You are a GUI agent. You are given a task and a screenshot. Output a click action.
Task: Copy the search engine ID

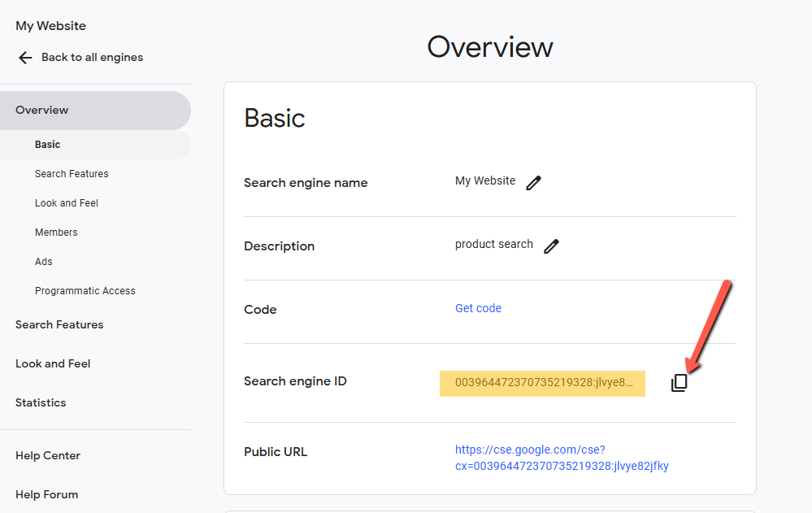[x=679, y=383]
